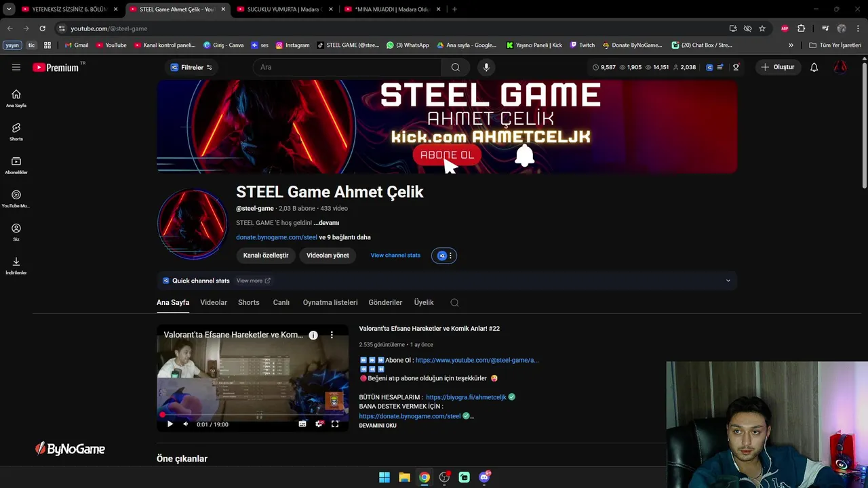Open the account avatar menu
868x488 pixels.
point(840,67)
